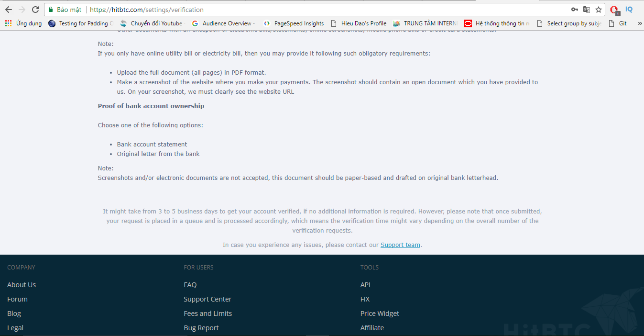Screen dimensions: 644x336
Task: Bookmark this page with star icon
Action: [598, 10]
